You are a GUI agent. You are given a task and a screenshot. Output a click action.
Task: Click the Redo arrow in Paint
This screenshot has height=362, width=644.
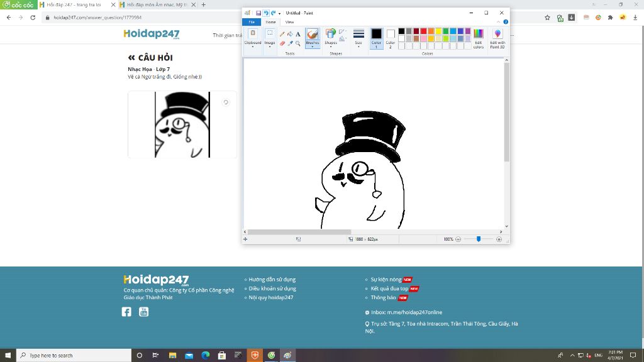(x=273, y=13)
